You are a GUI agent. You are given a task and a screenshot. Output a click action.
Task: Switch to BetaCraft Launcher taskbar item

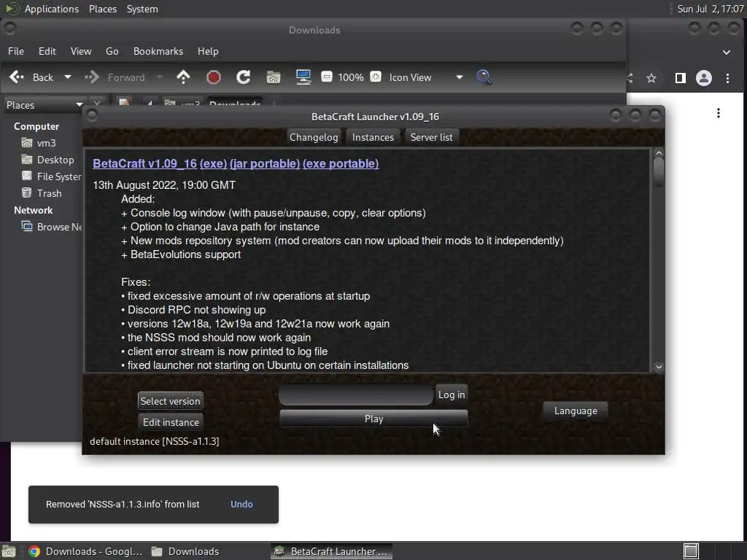pyautogui.click(x=332, y=551)
